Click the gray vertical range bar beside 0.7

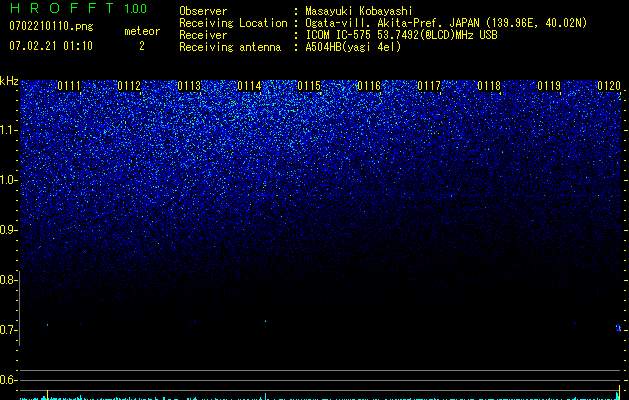click(19, 308)
